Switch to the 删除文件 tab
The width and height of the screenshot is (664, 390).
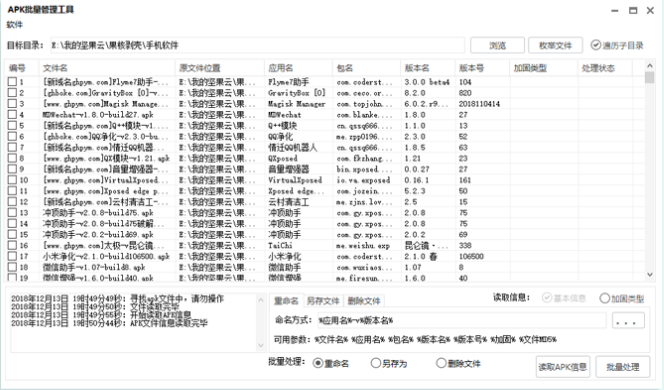pyautogui.click(x=364, y=301)
